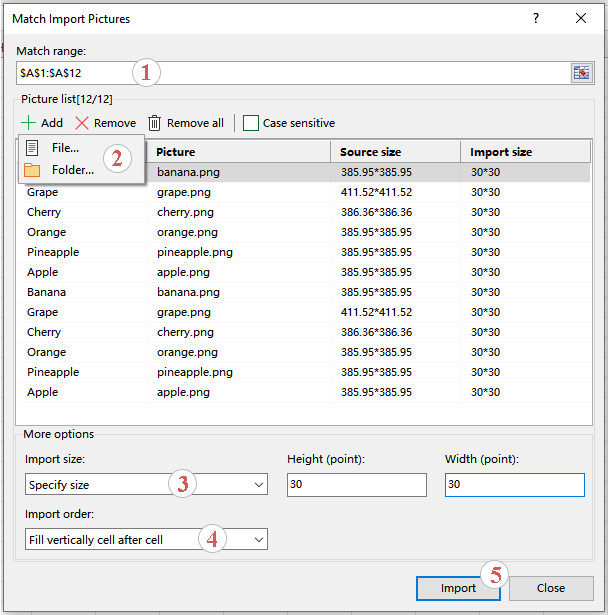The image size is (608, 615).
Task: Click the folder icon next to Folder...
Action: [32, 170]
